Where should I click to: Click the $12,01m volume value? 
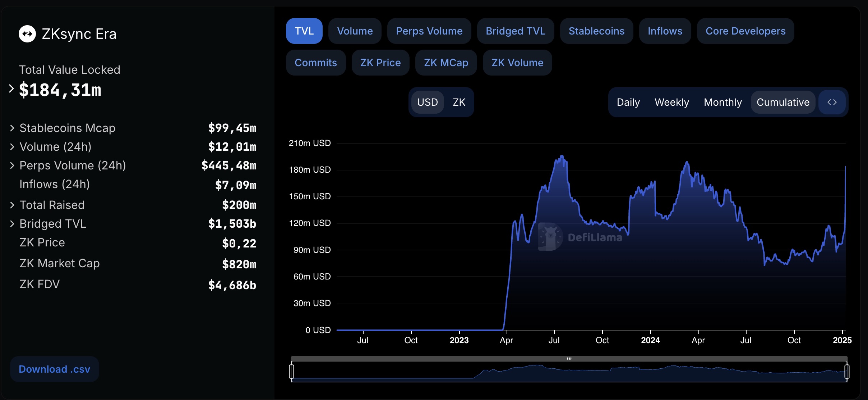[232, 147]
